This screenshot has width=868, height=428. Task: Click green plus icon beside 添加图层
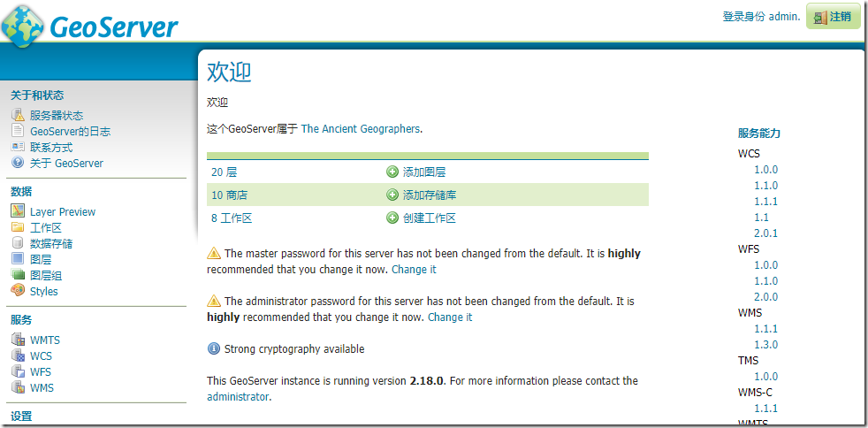[392, 172]
